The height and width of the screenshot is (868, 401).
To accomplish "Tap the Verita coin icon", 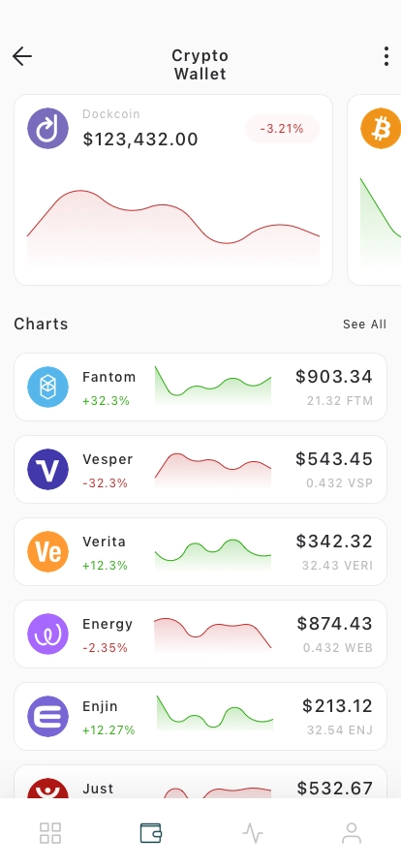I will coord(48,551).
